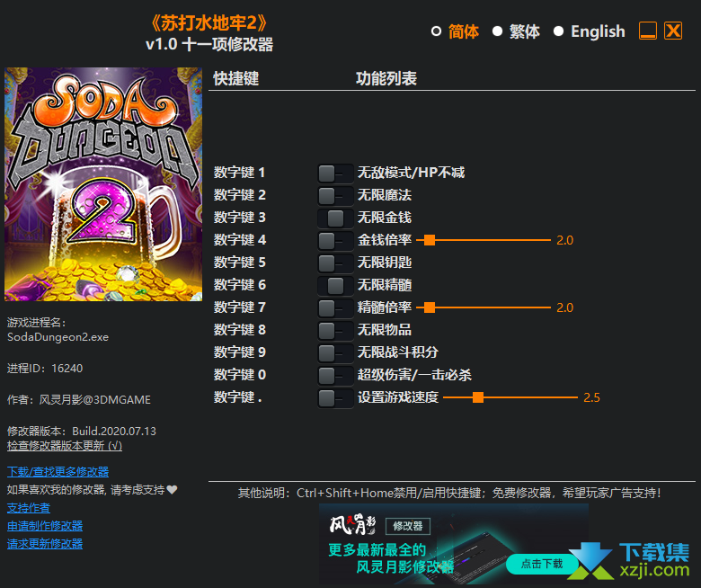The image size is (701, 588).
Task: Open 检查修改器版本更新 link
Action: [65, 445]
